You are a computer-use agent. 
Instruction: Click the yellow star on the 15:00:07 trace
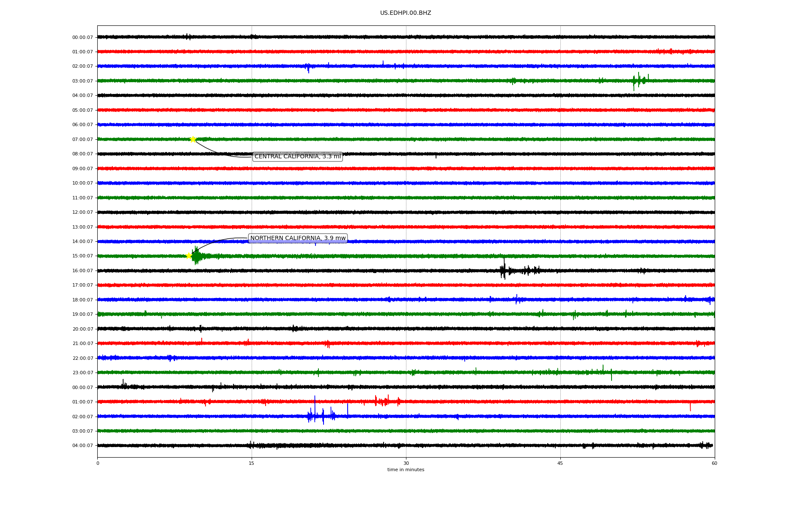point(189,256)
